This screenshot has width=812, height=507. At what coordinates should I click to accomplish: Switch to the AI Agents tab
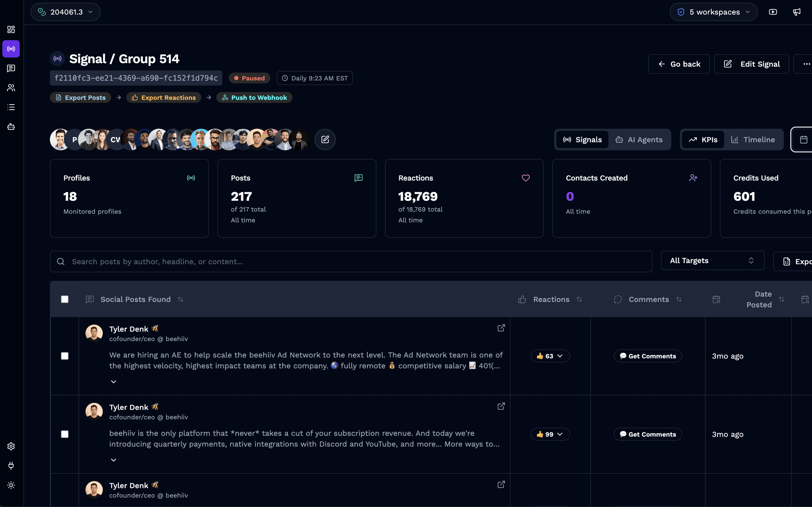(x=639, y=139)
